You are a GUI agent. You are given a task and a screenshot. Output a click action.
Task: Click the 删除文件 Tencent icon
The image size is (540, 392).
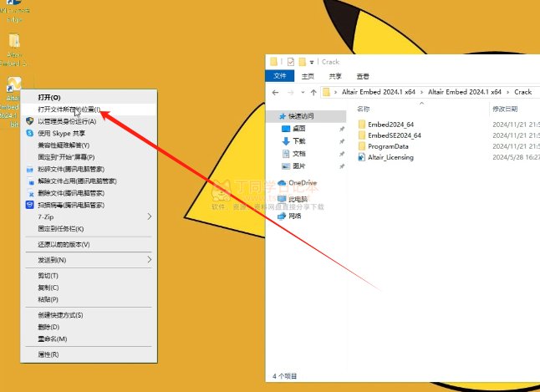[30, 193]
